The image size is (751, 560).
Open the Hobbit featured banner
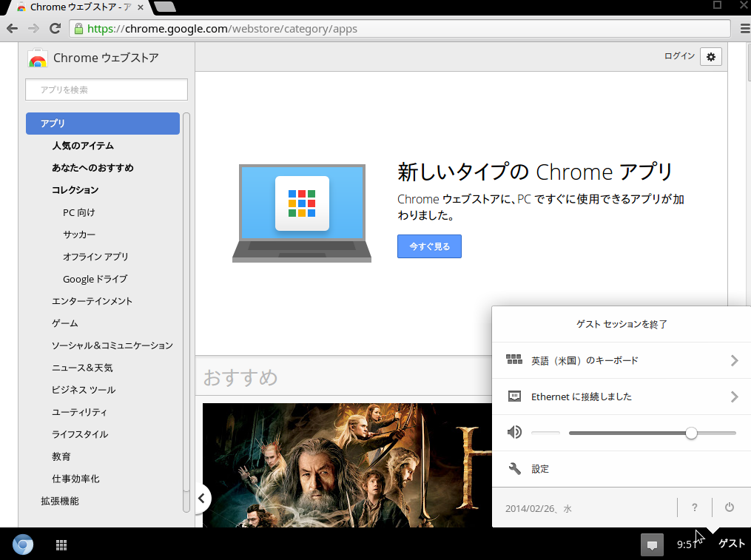(347, 465)
